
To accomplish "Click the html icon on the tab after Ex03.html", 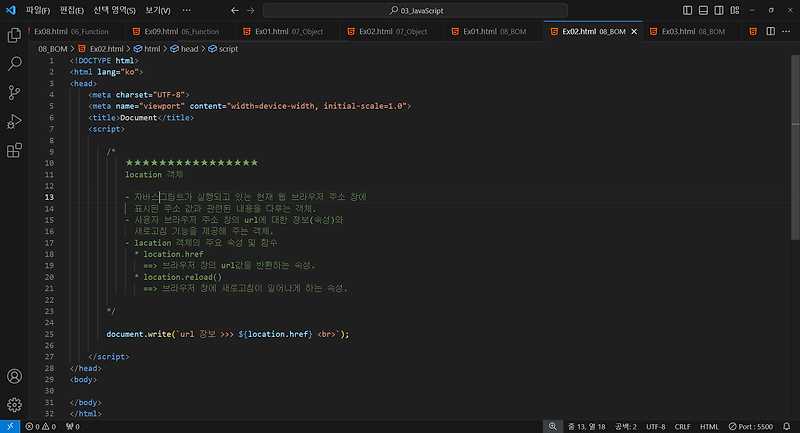I will point(753,32).
